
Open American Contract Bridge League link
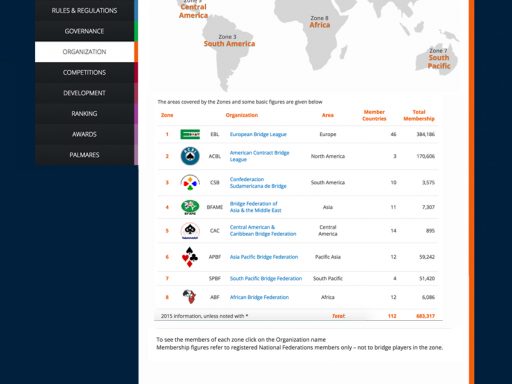pyautogui.click(x=259, y=156)
